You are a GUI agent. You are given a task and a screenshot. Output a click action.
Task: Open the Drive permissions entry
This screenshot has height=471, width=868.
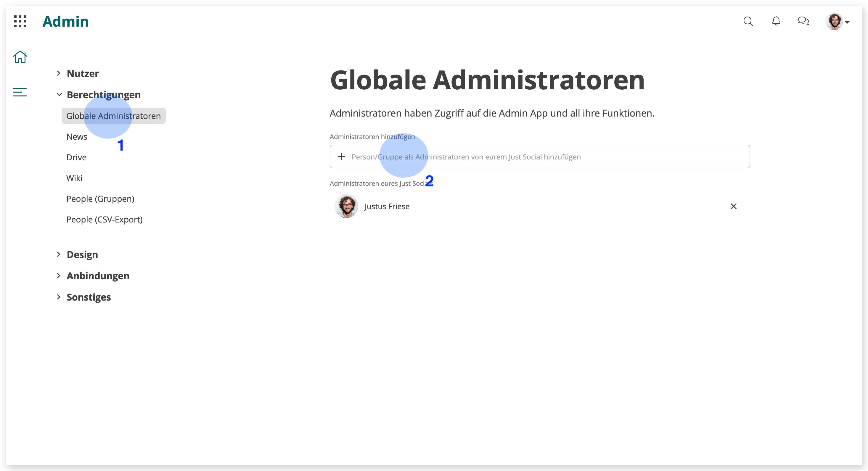coord(76,157)
